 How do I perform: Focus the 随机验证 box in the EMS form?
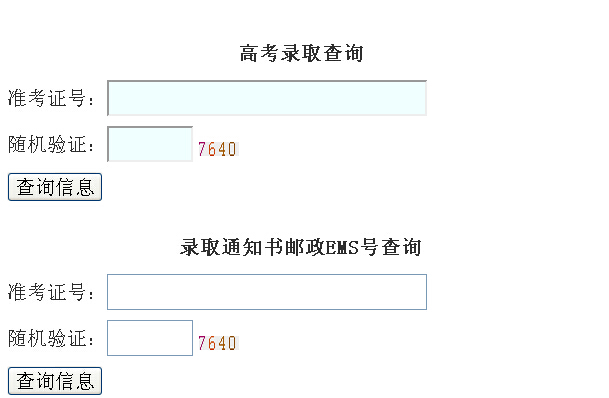[150, 338]
